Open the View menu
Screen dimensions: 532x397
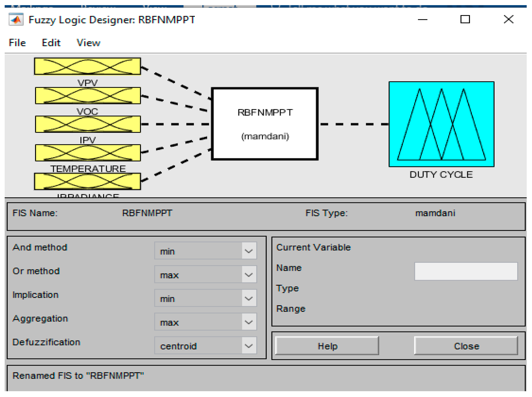[x=88, y=43]
